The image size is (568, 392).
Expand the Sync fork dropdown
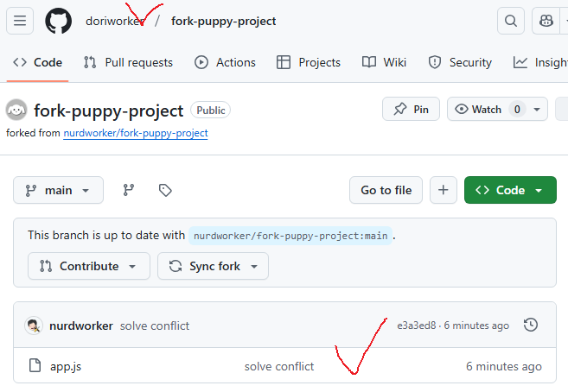coord(213,266)
